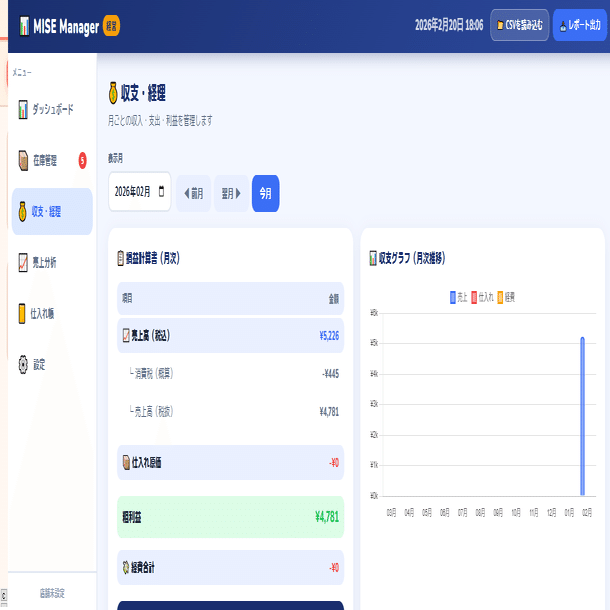Select the 収支・経理 menu item
This screenshot has width=610, height=610.
52,211
